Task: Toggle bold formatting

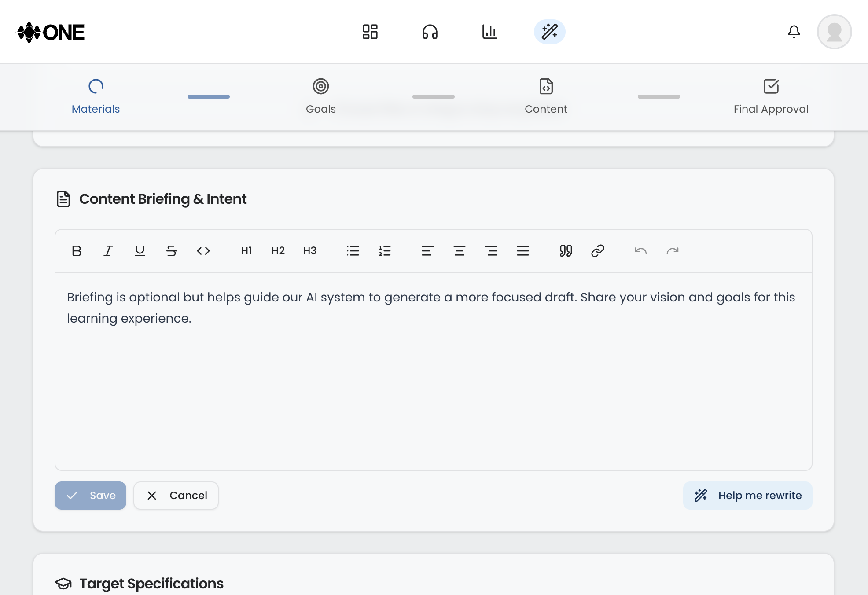Action: [76, 251]
